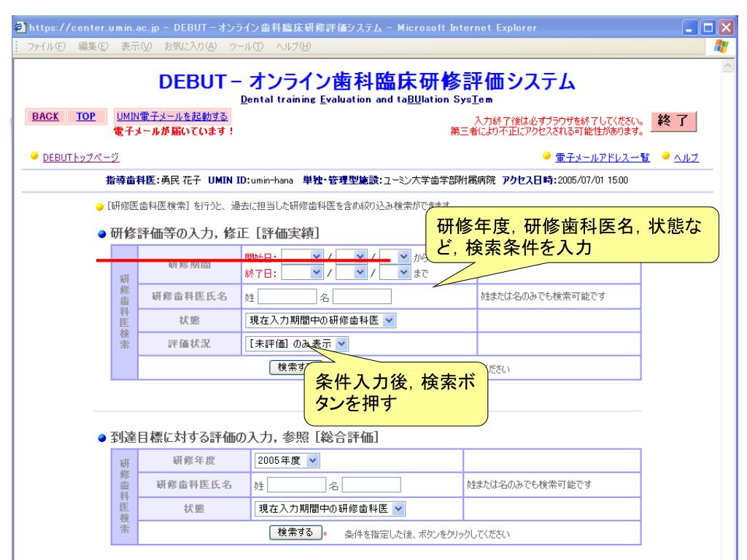Expand the 状態 dropdown in 評価実績 section

click(321, 321)
